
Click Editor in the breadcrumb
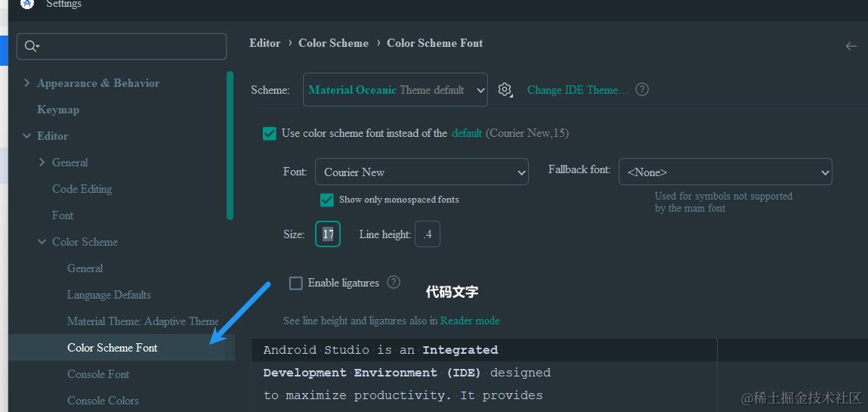[x=264, y=43]
